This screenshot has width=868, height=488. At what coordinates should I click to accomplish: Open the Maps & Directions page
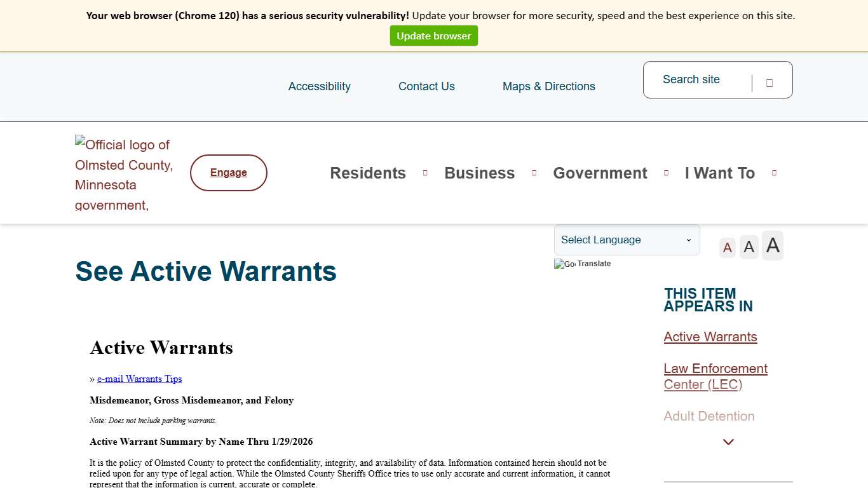549,86
